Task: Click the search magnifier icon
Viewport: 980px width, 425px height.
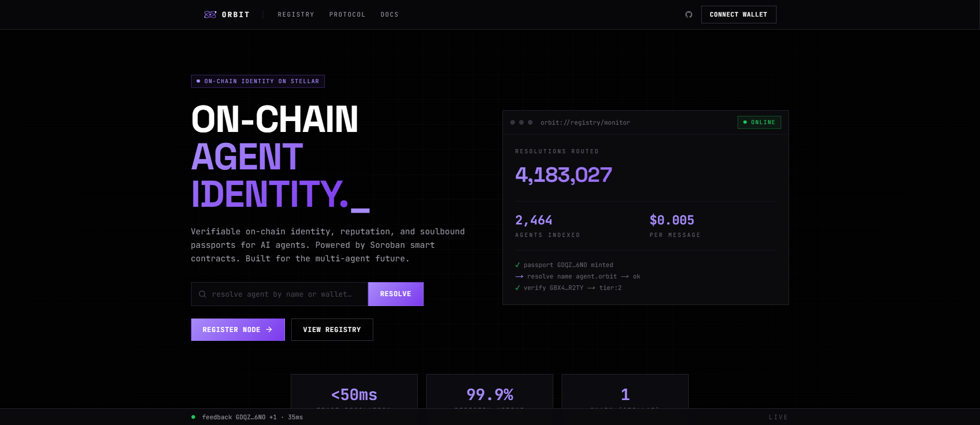Action: pyautogui.click(x=202, y=294)
